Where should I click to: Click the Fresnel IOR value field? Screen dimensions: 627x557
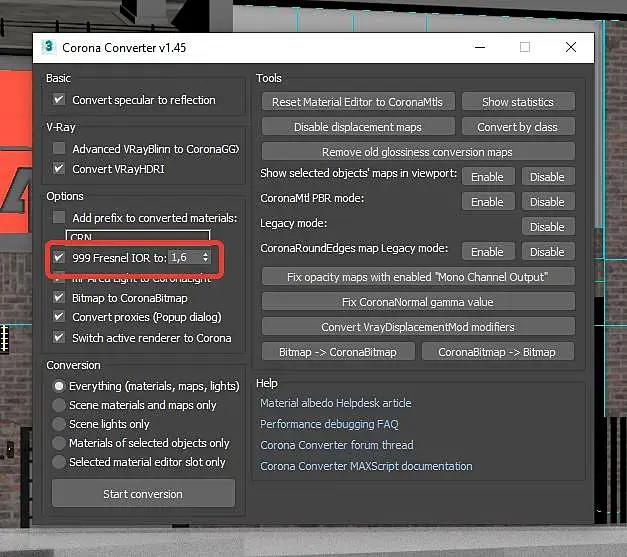185,258
